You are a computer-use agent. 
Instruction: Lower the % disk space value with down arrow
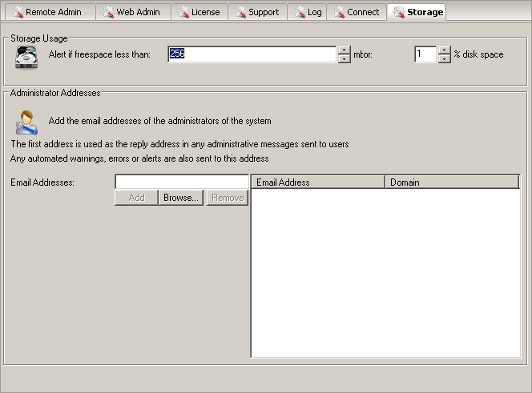coord(445,59)
